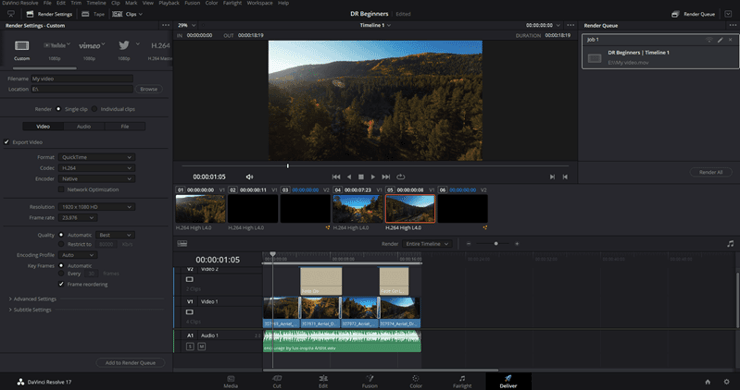The image size is (740, 390).
Task: Click the Render All button
Action: (711, 172)
